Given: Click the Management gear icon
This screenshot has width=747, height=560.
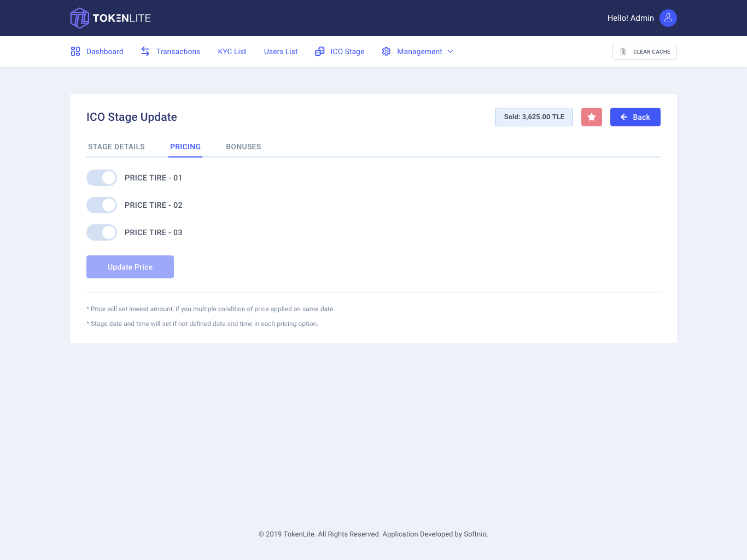Looking at the screenshot, I should point(386,51).
